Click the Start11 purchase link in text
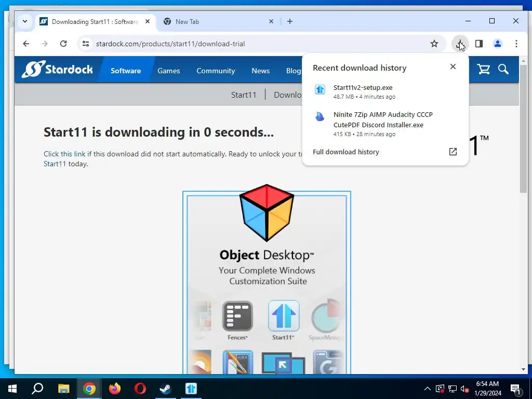Image resolution: width=532 pixels, height=399 pixels. click(55, 164)
